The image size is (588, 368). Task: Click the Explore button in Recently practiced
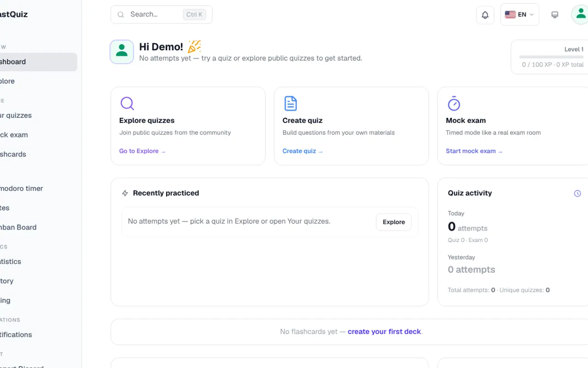(394, 222)
